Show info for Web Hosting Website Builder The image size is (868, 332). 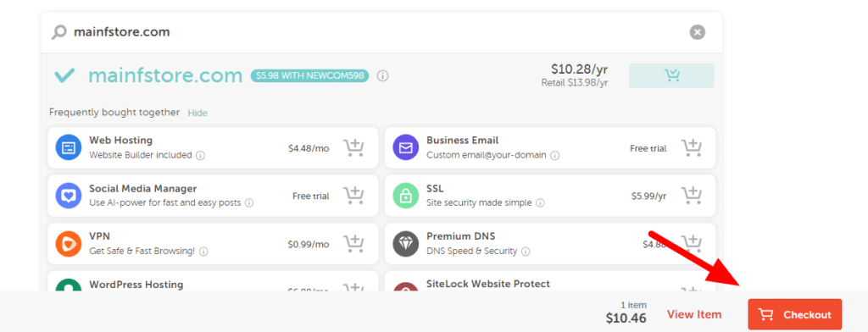200,156
